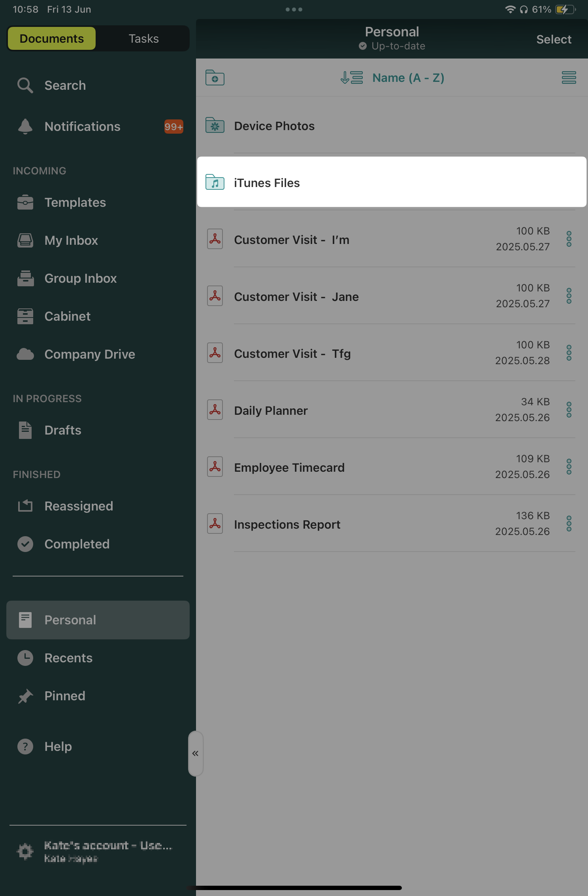Image resolution: width=588 pixels, height=896 pixels.
Task: Open the Help section
Action: pyautogui.click(x=58, y=747)
